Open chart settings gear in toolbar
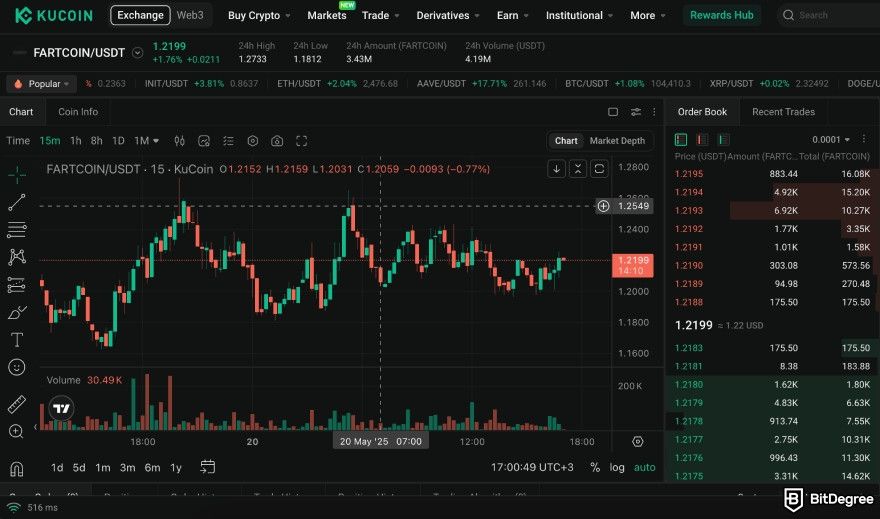The image size is (880, 519). pyautogui.click(x=253, y=141)
